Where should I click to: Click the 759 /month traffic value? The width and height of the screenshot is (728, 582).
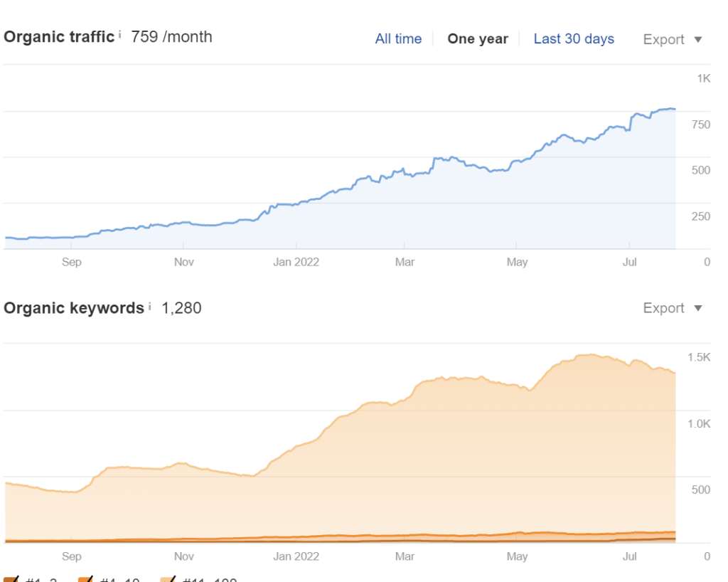click(171, 37)
